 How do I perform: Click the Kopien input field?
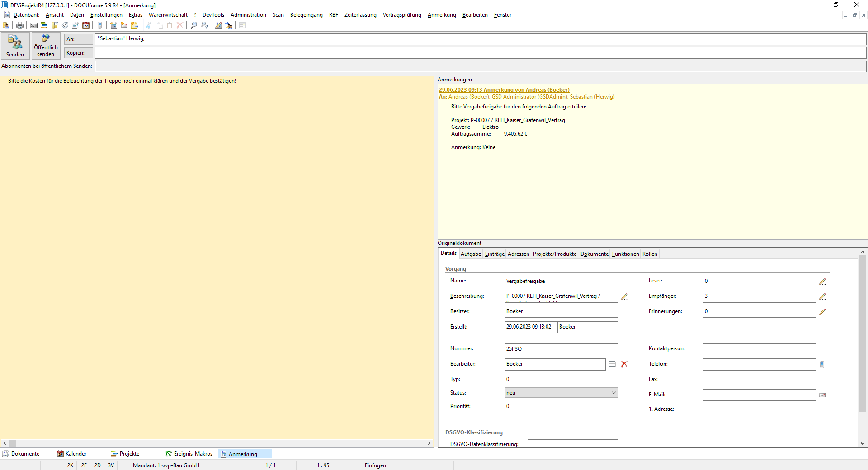481,53
